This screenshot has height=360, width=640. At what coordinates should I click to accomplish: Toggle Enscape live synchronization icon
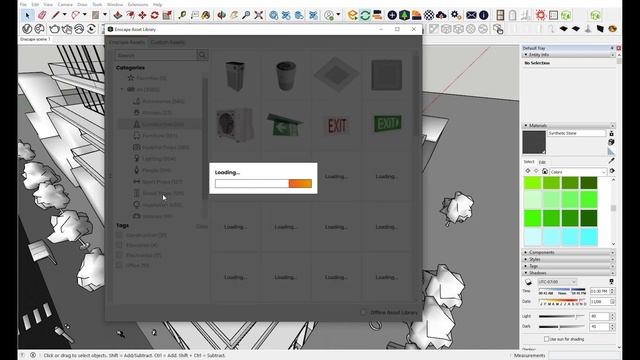pyautogui.click(x=365, y=16)
